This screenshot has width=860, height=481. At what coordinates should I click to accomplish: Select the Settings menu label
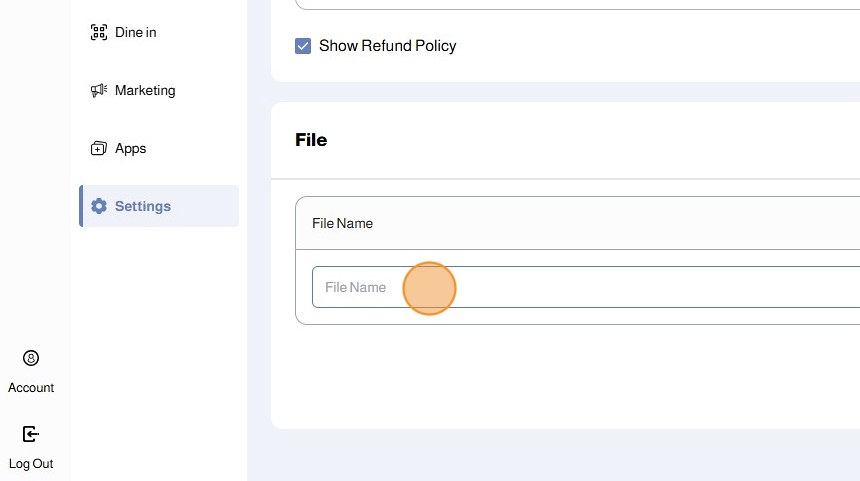(x=143, y=206)
